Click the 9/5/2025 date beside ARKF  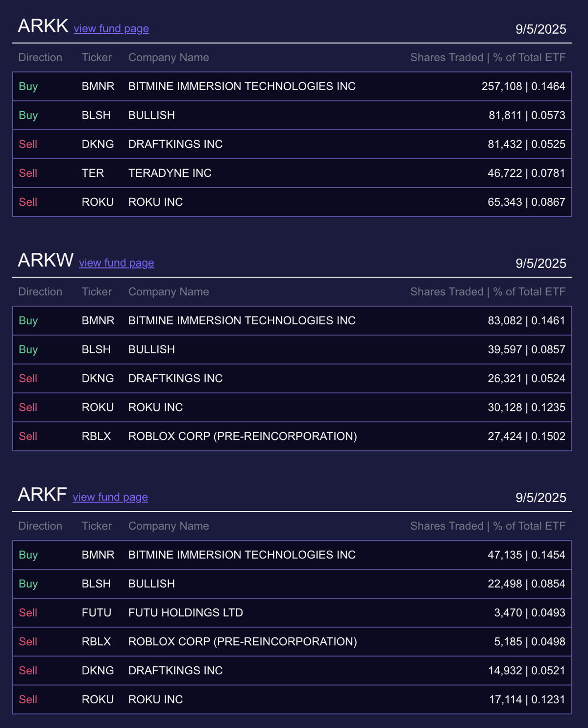[x=540, y=498]
